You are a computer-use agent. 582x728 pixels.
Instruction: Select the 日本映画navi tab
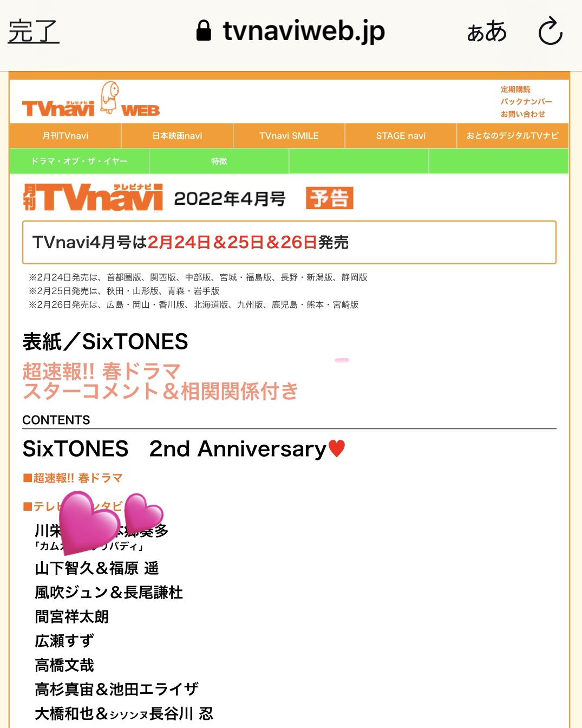pos(177,135)
